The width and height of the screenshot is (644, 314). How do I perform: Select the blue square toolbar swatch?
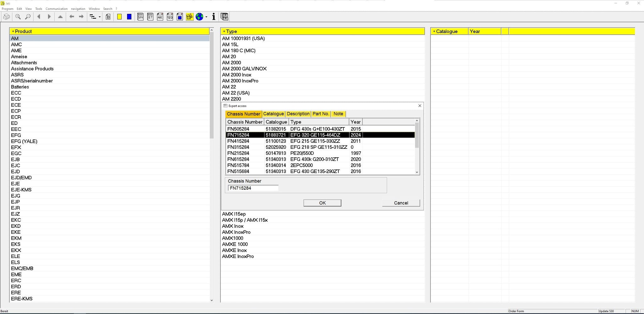tap(129, 17)
